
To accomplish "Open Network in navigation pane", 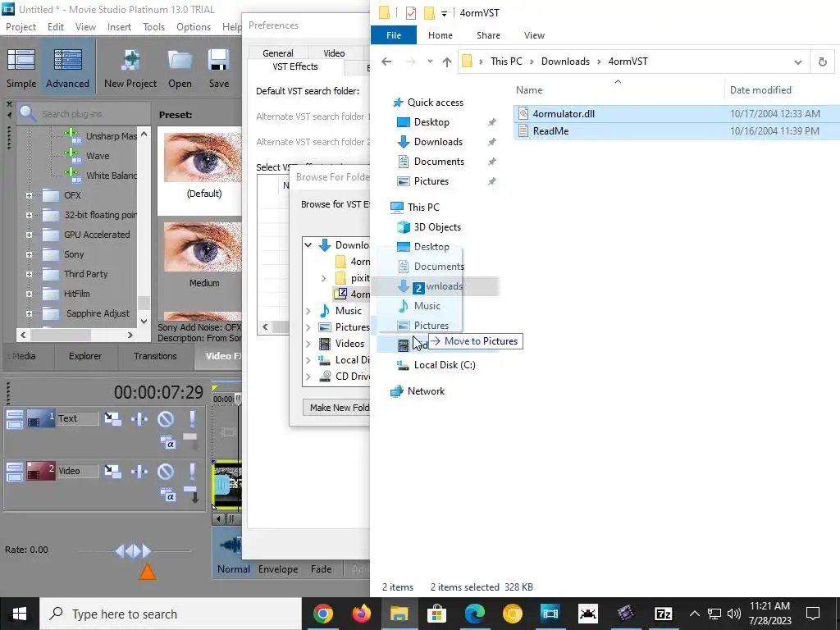I will click(426, 391).
